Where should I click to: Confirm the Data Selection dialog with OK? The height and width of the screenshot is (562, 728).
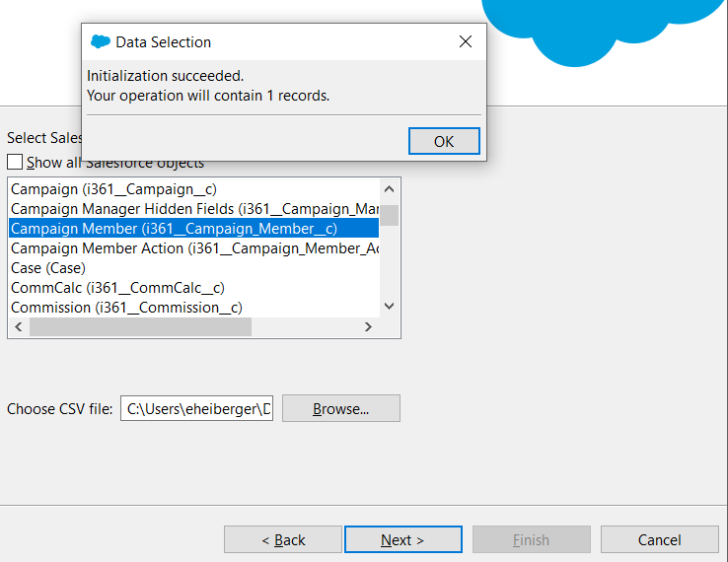[444, 141]
